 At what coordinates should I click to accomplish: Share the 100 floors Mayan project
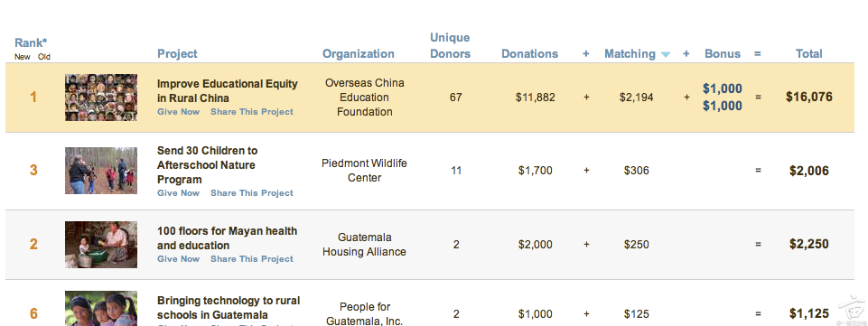(x=252, y=259)
